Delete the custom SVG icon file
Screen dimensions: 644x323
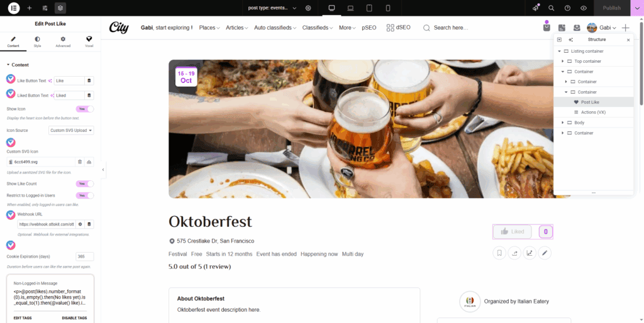(80, 162)
